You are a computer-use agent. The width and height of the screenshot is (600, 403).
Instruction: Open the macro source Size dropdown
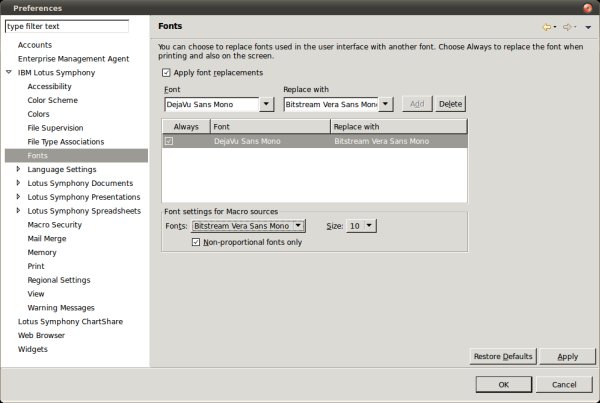(370, 227)
